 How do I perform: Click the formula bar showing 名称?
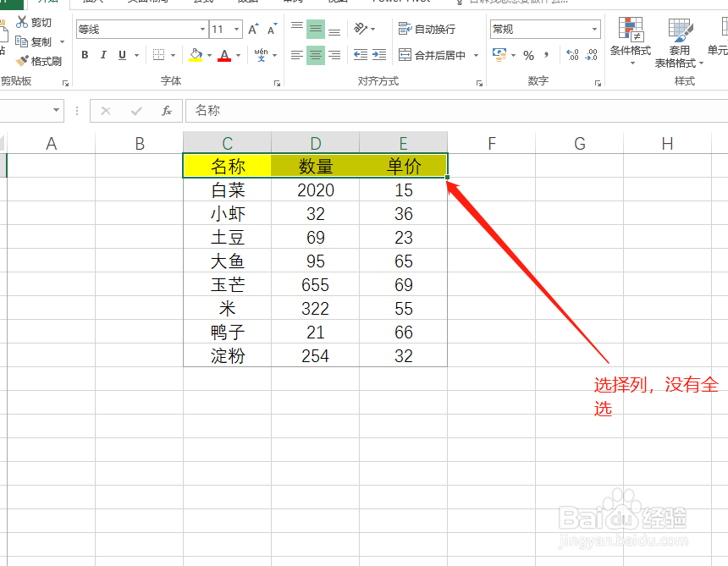(457, 111)
